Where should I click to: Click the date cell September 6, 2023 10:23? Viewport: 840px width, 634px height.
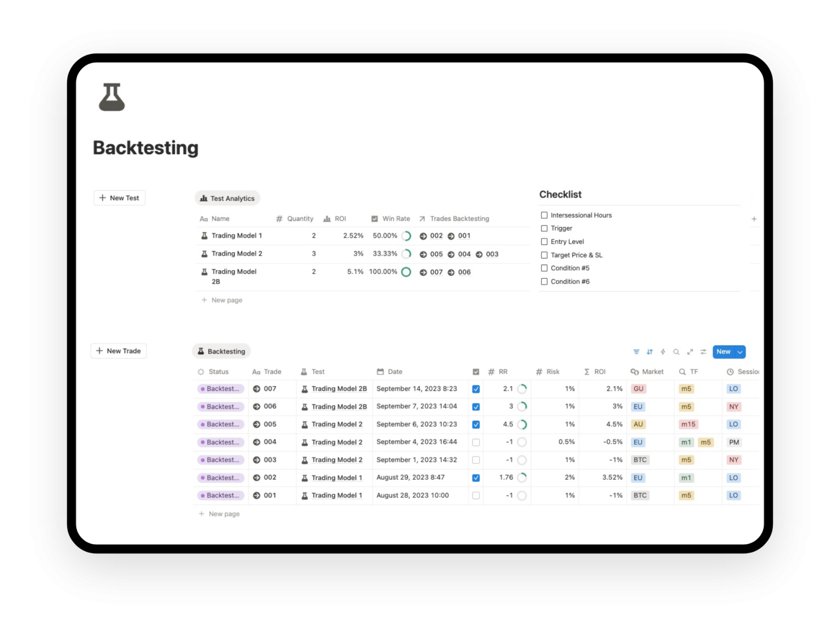tap(417, 425)
